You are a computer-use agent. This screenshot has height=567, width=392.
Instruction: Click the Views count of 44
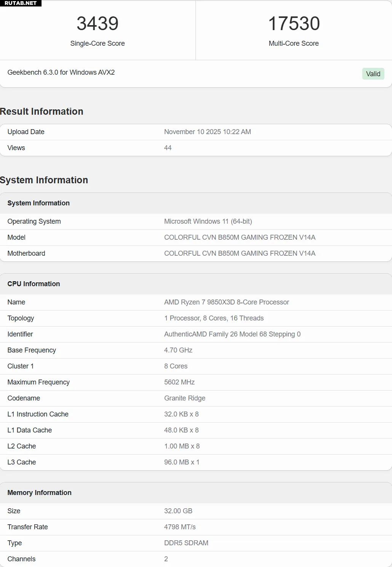[x=168, y=148]
